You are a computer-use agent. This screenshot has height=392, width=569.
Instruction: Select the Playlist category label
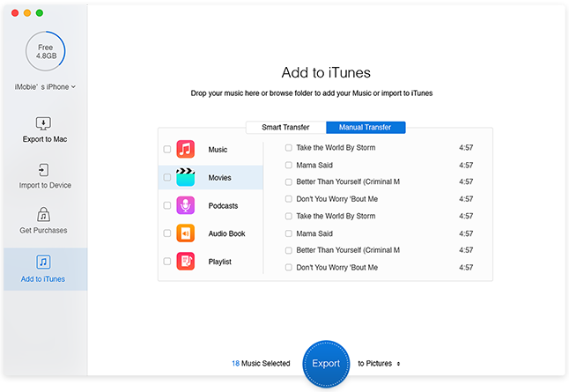[x=219, y=262]
